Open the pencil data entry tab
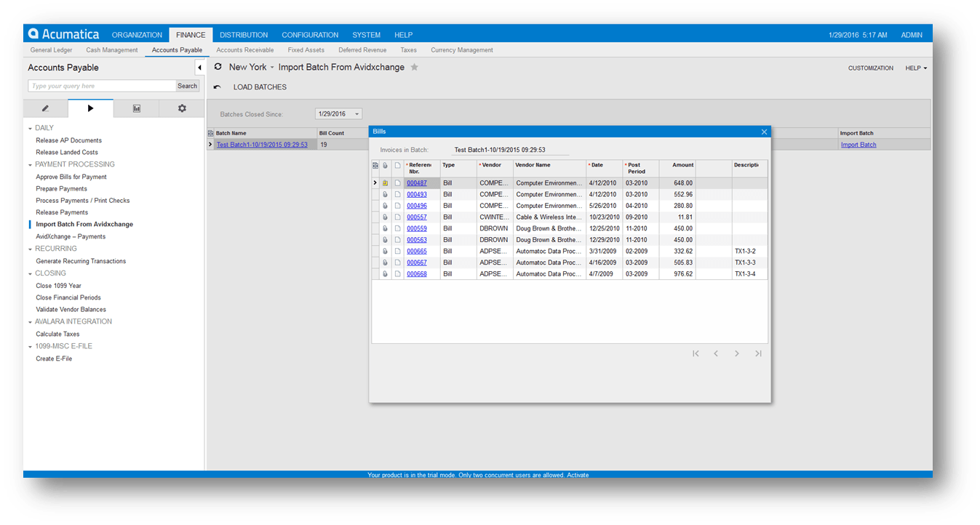Viewport: 980px width, 525px height. pyautogui.click(x=45, y=108)
